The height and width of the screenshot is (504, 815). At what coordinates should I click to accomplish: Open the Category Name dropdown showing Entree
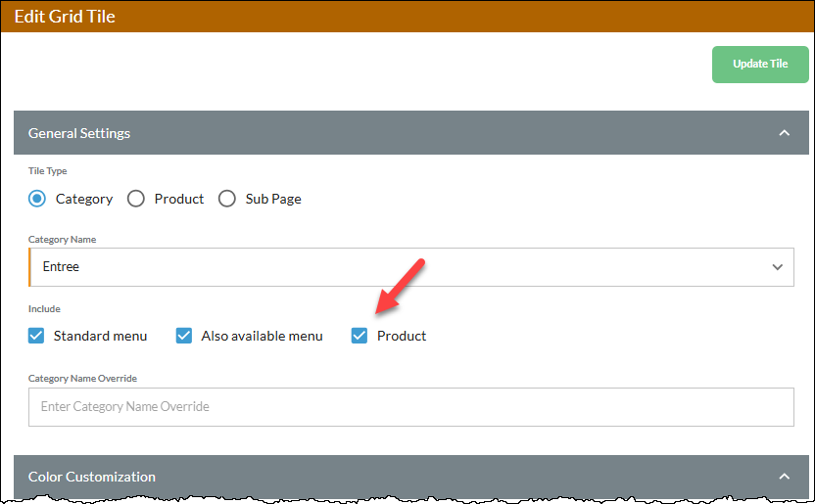click(x=411, y=267)
